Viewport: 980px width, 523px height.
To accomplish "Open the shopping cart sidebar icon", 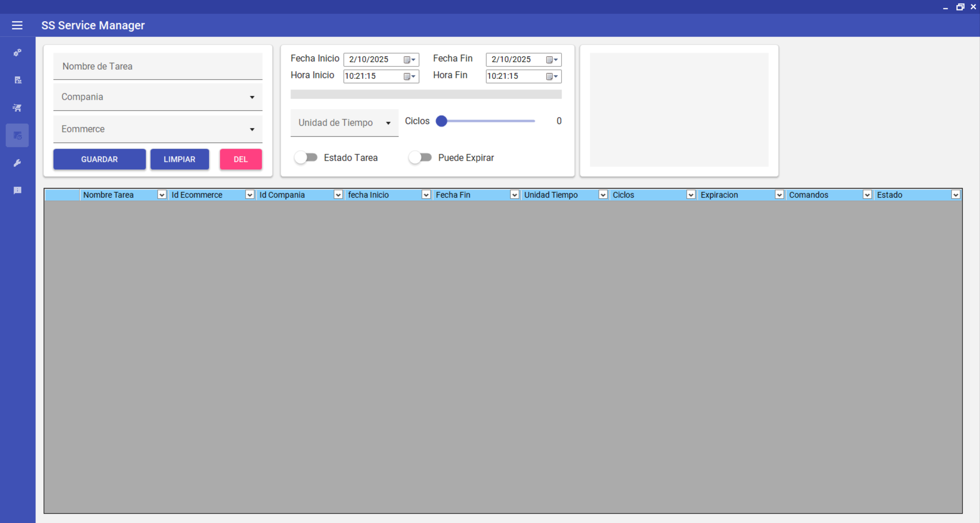I will tap(17, 108).
